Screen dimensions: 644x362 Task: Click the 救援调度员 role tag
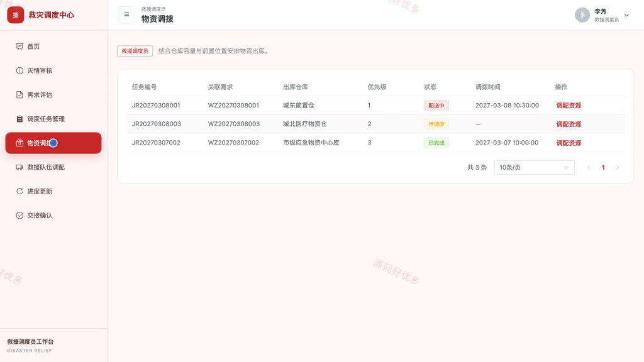coord(135,51)
